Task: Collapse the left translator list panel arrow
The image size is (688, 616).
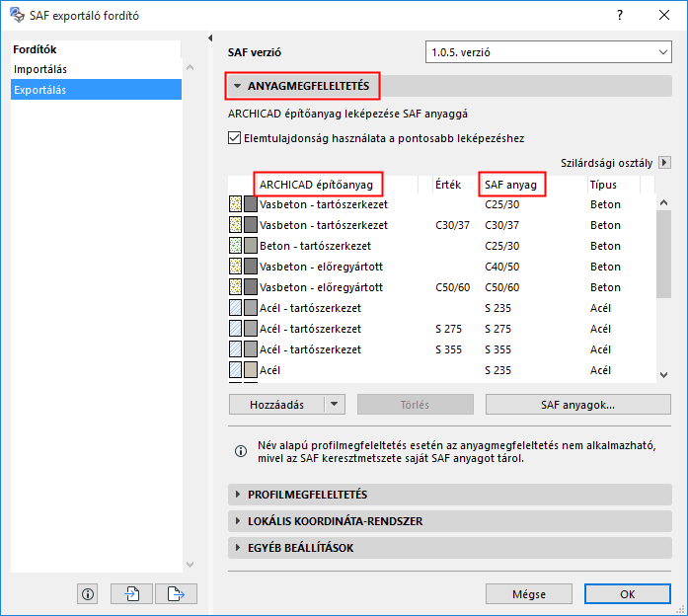Action: tap(210, 38)
